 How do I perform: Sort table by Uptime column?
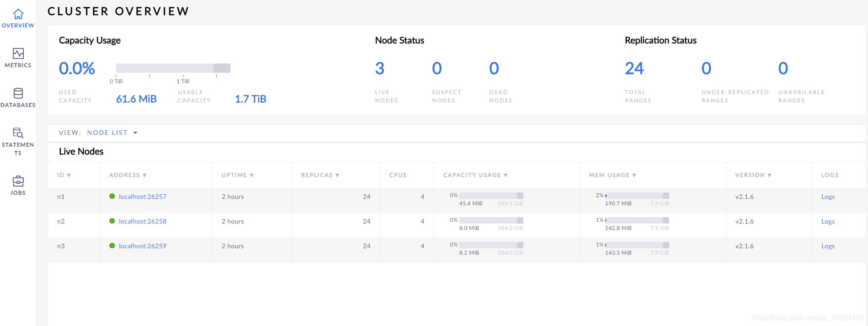[238, 175]
